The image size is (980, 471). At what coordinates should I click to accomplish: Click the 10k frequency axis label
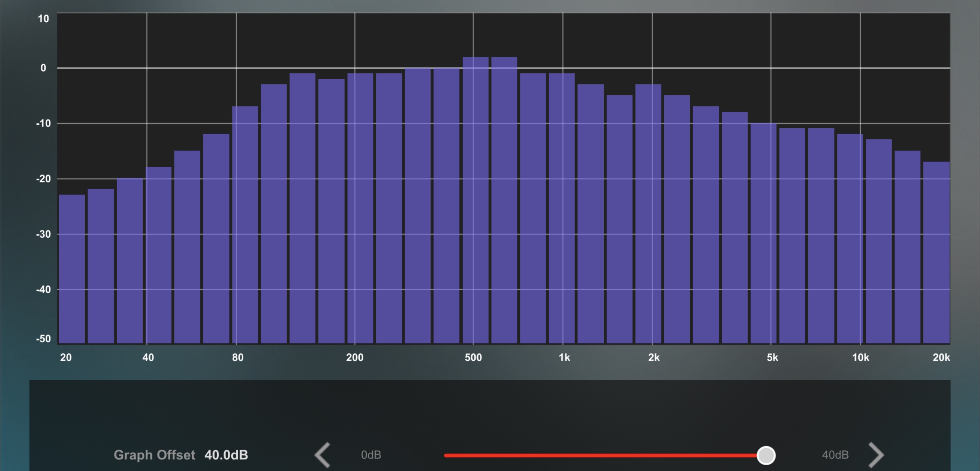[x=860, y=357]
